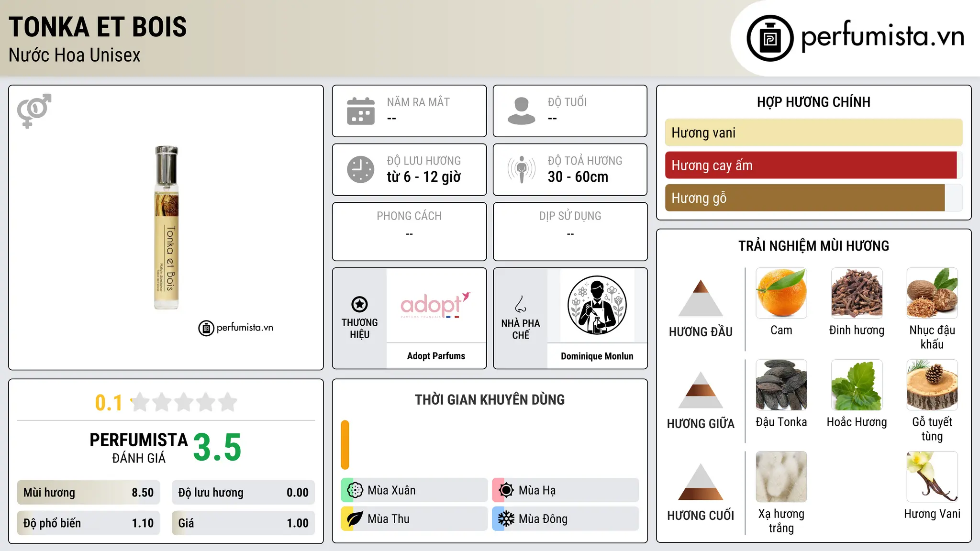Viewport: 980px width, 551px height.
Task: Click the yellow Hương vani accord bar
Action: click(813, 132)
